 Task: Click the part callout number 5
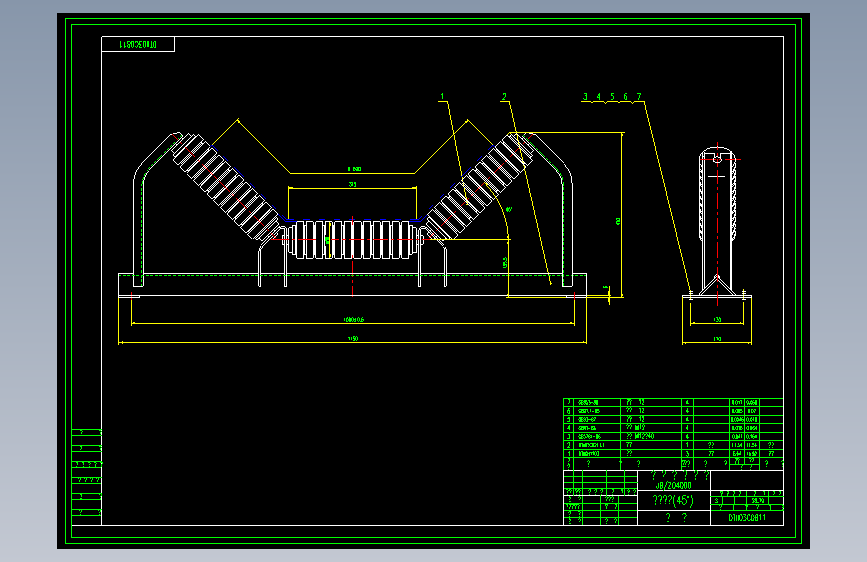coord(612,96)
